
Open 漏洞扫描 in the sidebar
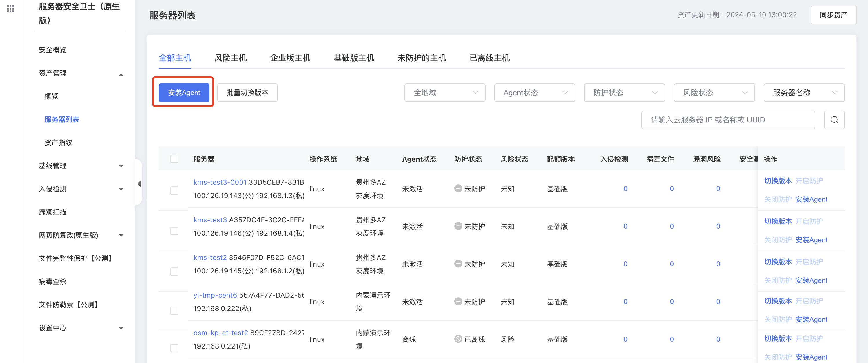52,212
